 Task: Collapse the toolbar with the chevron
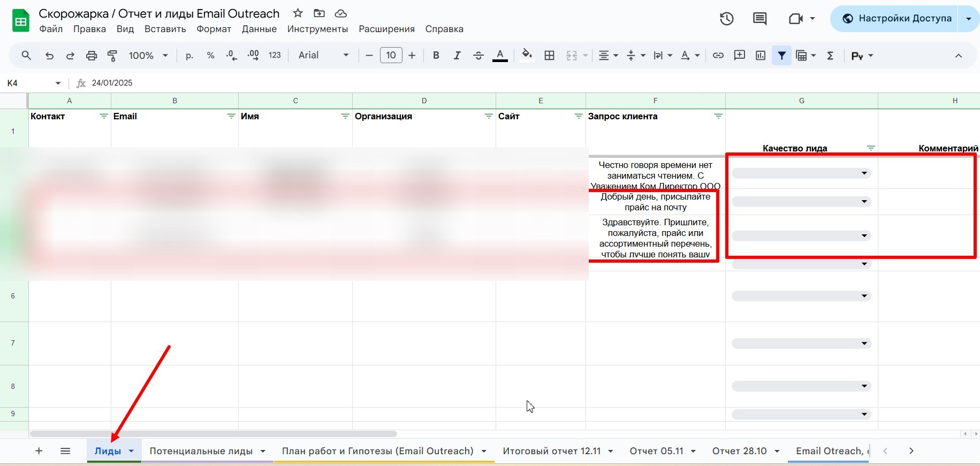958,56
